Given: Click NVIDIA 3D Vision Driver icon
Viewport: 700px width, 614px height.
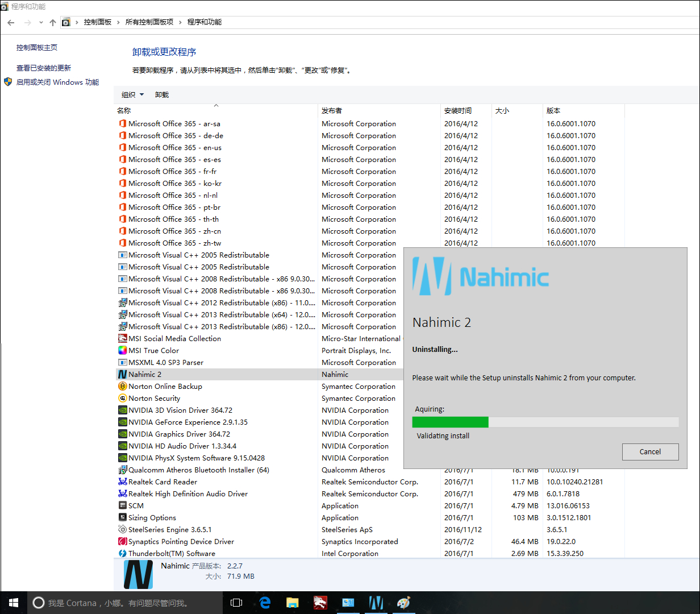Looking at the screenshot, I should tap(122, 410).
